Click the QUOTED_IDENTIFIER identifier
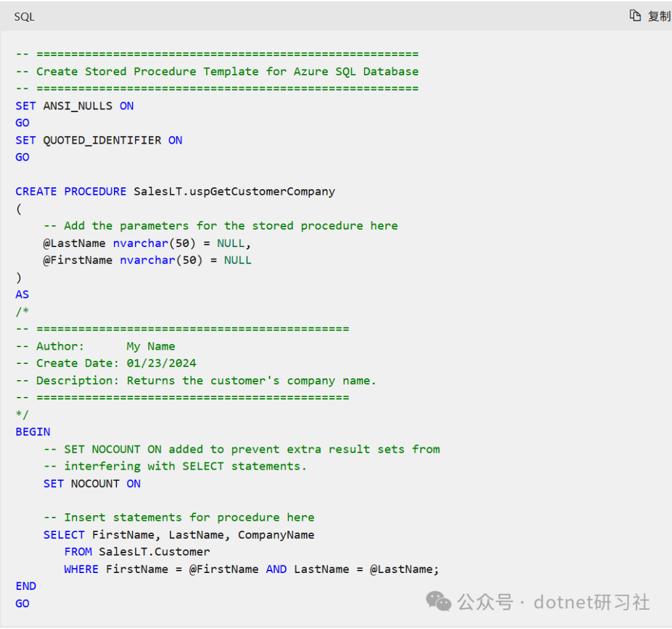The width and height of the screenshot is (672, 629). pyautogui.click(x=102, y=140)
